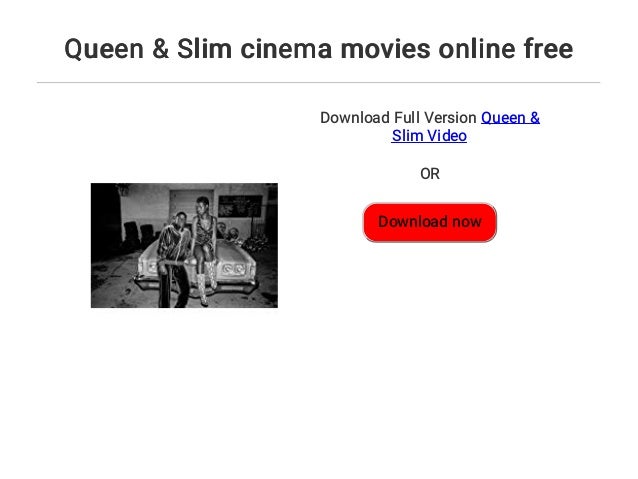
Task: Select the page heading text
Action: point(319,49)
